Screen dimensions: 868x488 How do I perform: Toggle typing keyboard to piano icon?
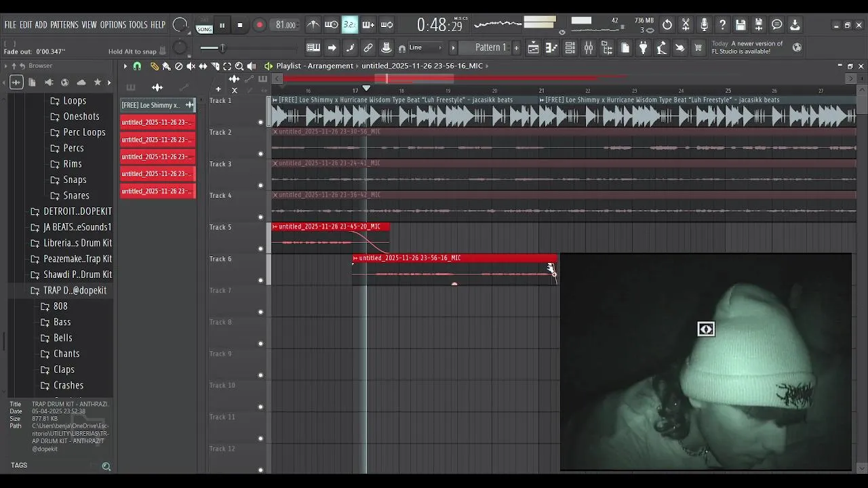click(x=313, y=47)
